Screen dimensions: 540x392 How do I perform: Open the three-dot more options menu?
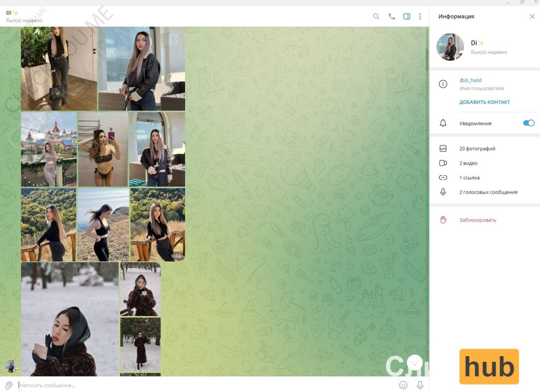[x=420, y=16]
